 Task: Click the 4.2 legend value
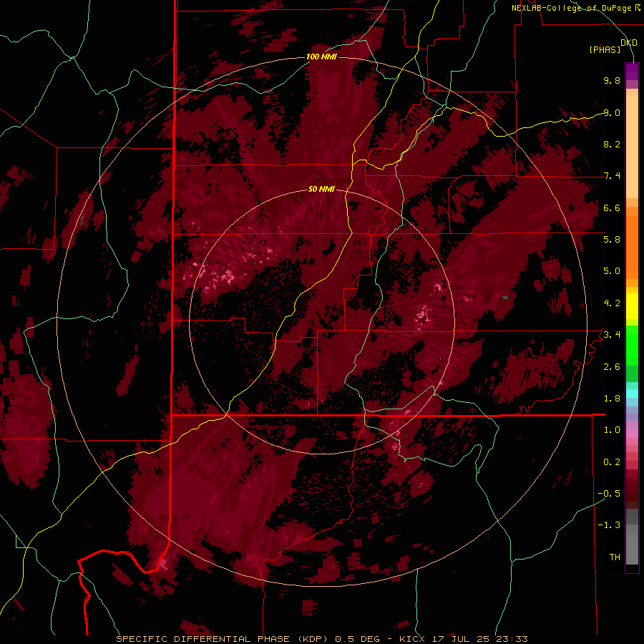pos(612,303)
